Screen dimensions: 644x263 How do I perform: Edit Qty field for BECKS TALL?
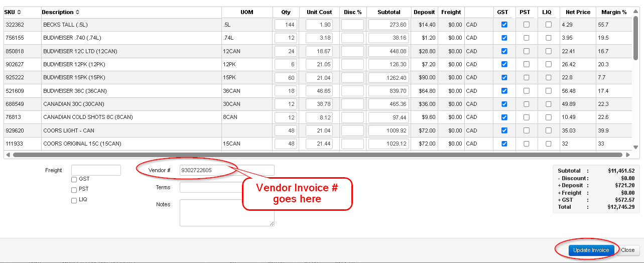coord(286,25)
